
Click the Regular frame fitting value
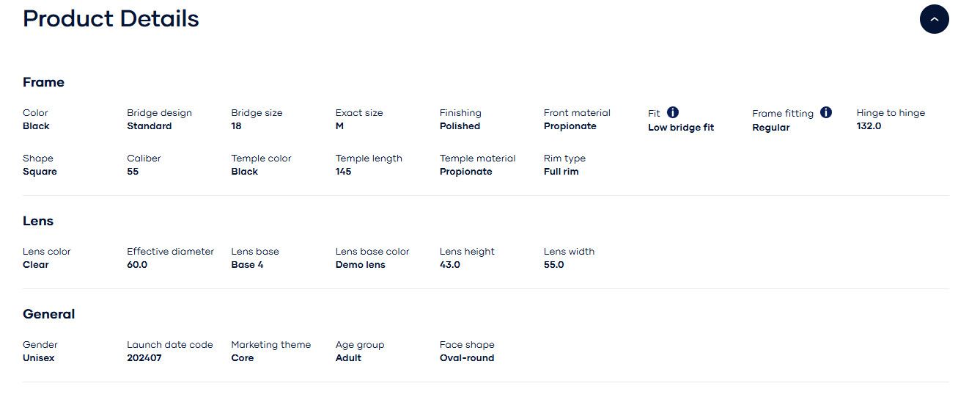pos(771,128)
